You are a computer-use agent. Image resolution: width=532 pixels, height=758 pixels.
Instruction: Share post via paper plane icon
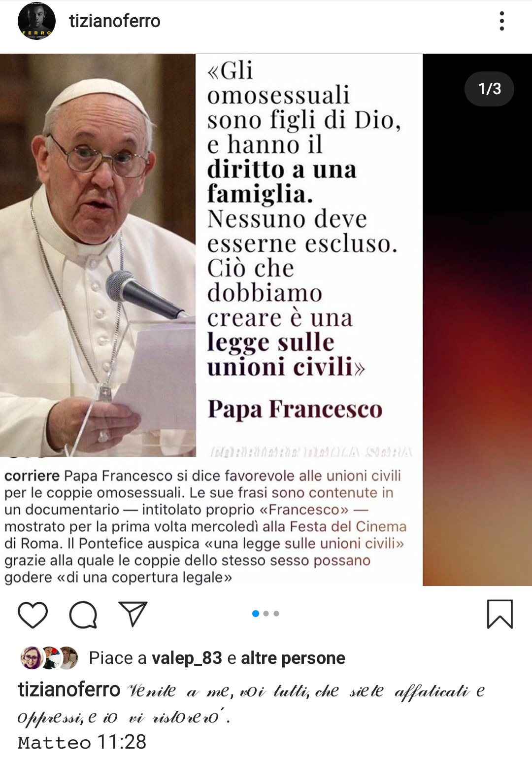(133, 614)
